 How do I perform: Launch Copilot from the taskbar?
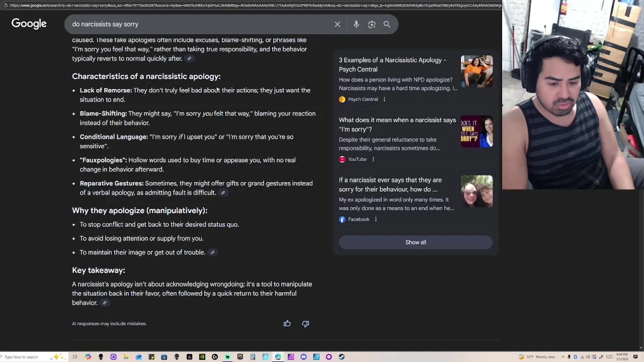click(88, 357)
